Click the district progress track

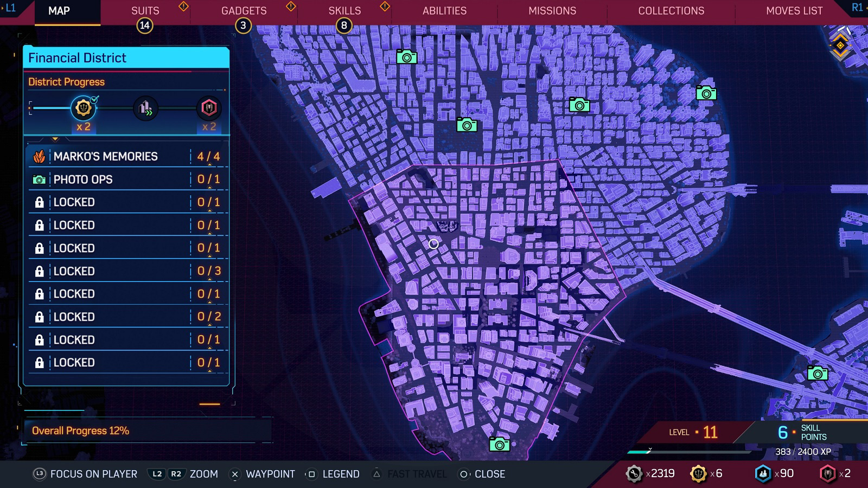coord(125,108)
